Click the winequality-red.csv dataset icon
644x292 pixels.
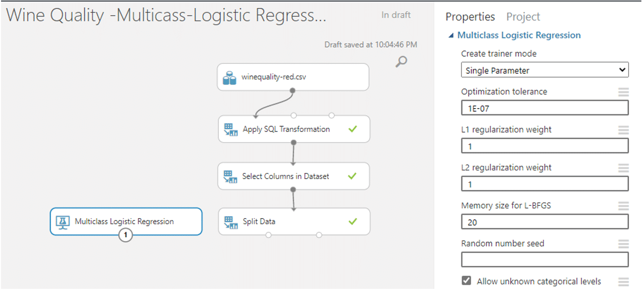(x=229, y=78)
